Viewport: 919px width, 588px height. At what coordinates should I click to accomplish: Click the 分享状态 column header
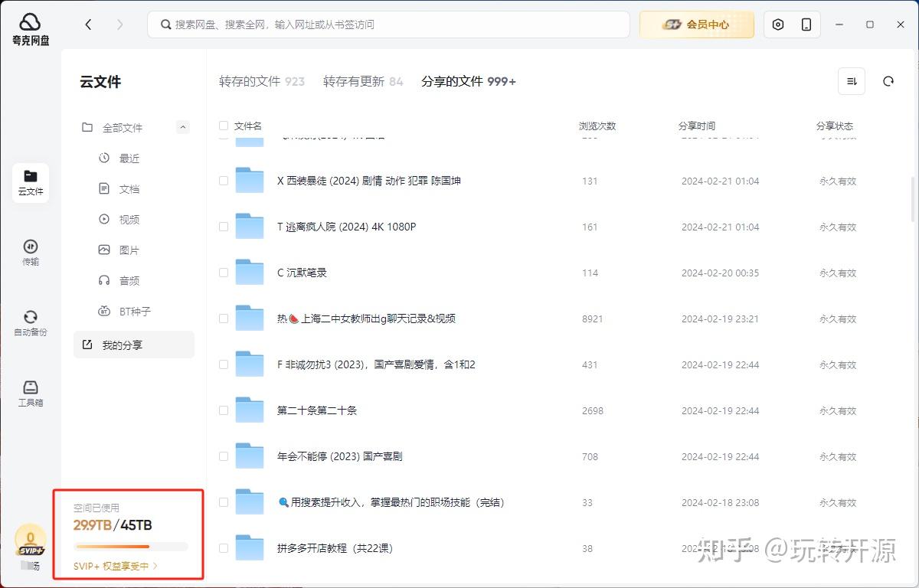(835, 126)
